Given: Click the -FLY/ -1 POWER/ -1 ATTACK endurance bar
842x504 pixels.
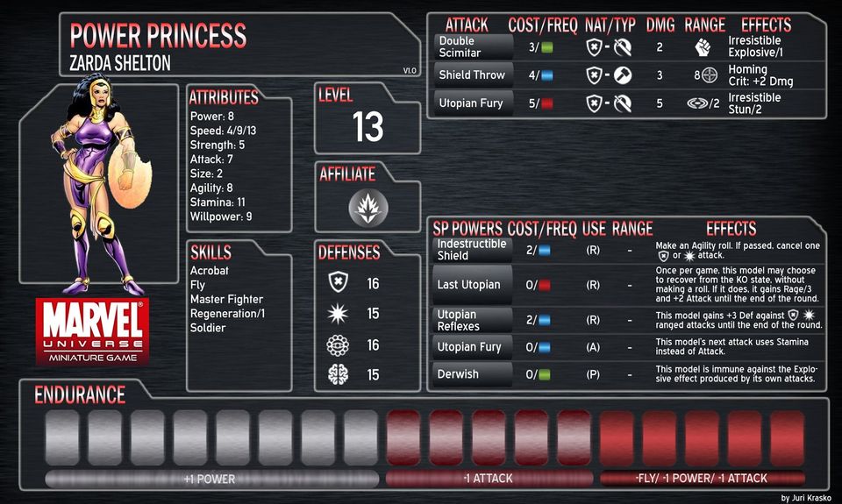Looking at the screenshot, I should (702, 479).
